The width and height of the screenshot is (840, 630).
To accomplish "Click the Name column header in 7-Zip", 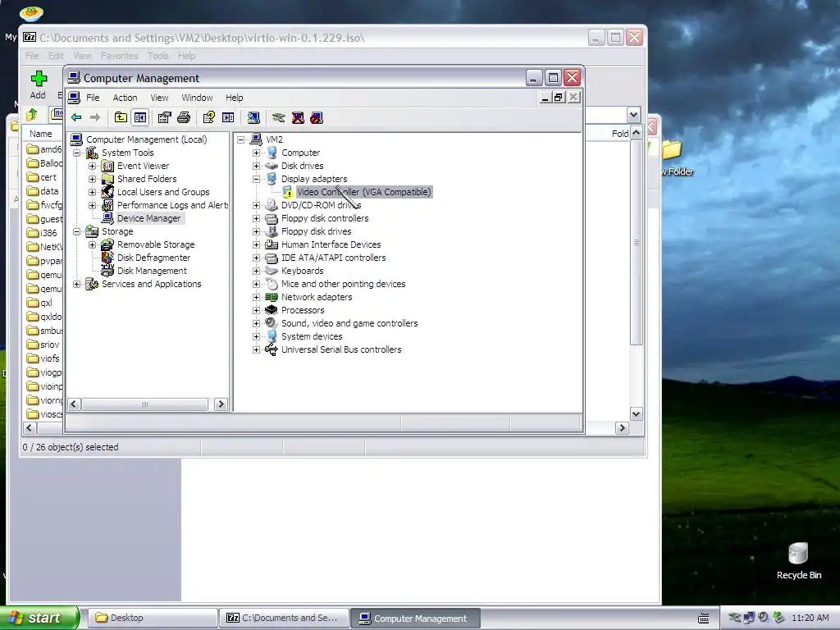I will coord(41,134).
